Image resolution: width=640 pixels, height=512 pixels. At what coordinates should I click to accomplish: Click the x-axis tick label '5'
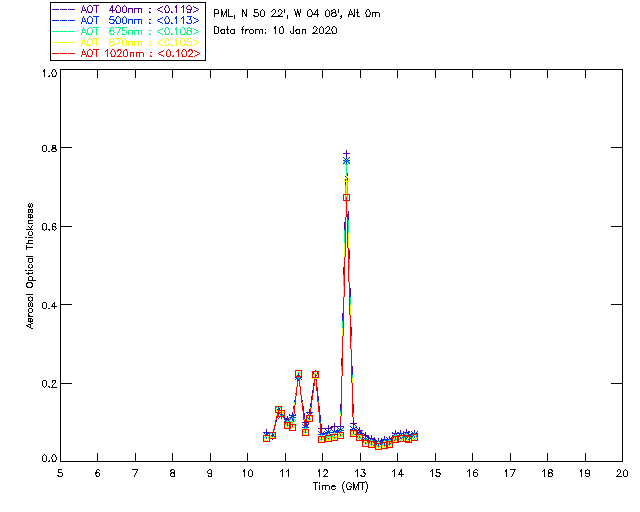click(60, 473)
